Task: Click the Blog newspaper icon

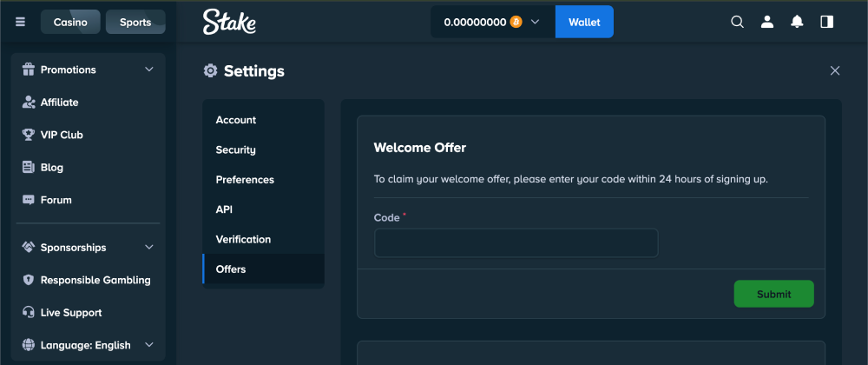Action: [x=29, y=167]
